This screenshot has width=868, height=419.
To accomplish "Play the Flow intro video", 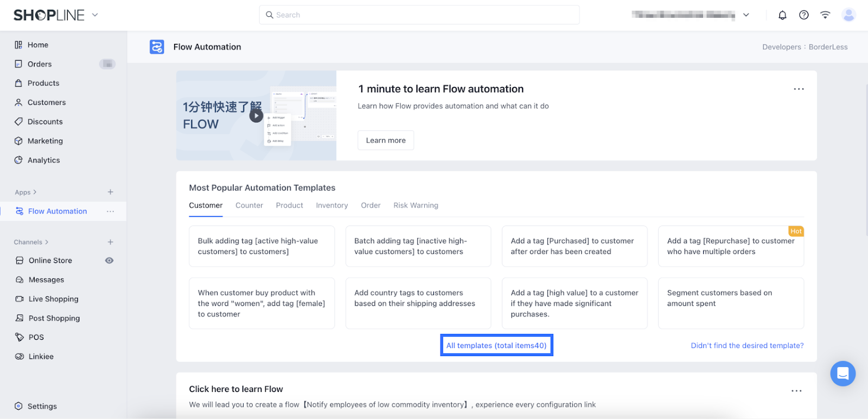I will click(x=256, y=115).
